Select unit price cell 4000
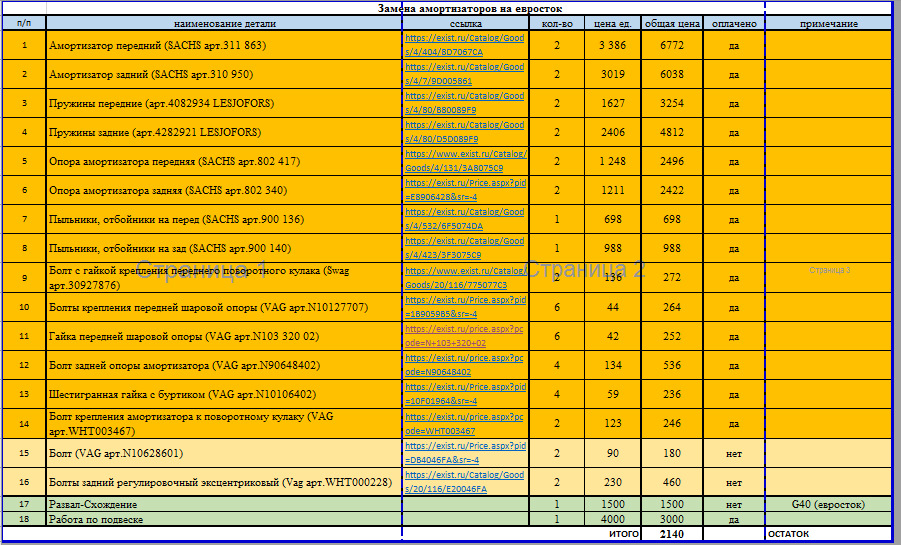This screenshot has width=901, height=545. pyautogui.click(x=613, y=519)
